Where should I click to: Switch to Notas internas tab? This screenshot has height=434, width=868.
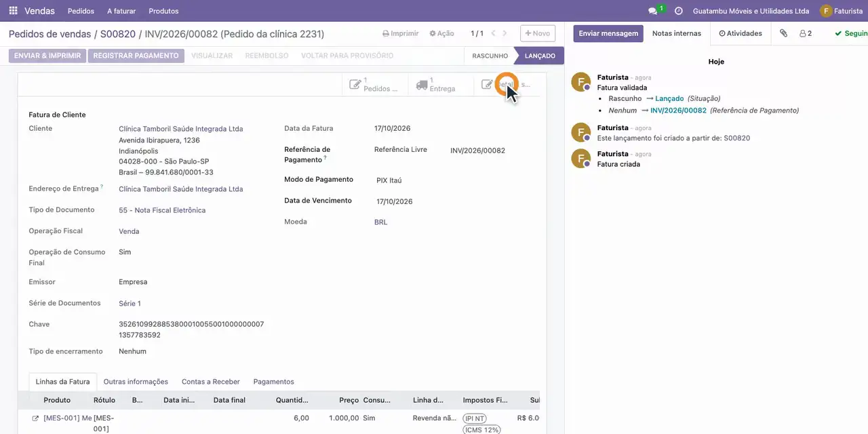tap(677, 33)
